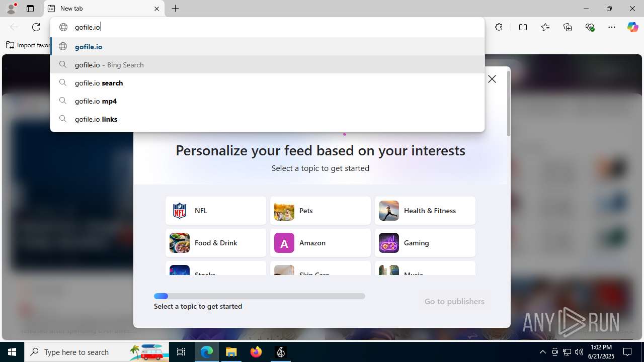
Task: Pick the 'gofile.io mp4' suggestion
Action: point(267,101)
